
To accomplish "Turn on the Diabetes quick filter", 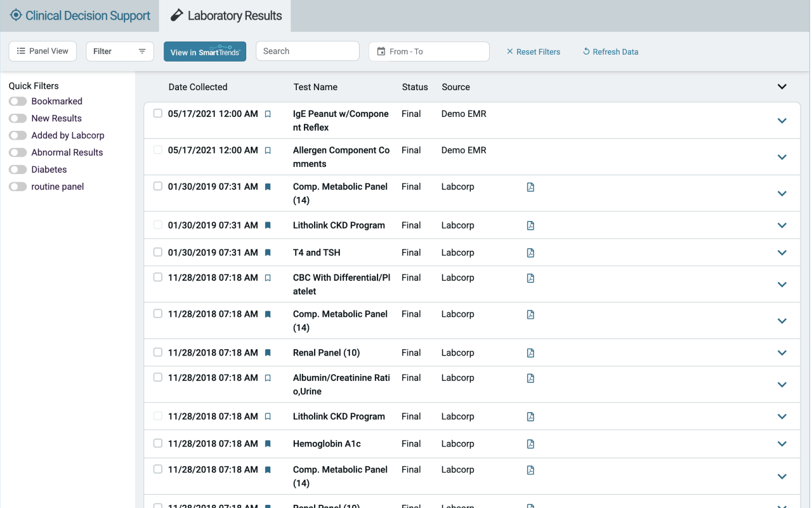I will tap(18, 170).
